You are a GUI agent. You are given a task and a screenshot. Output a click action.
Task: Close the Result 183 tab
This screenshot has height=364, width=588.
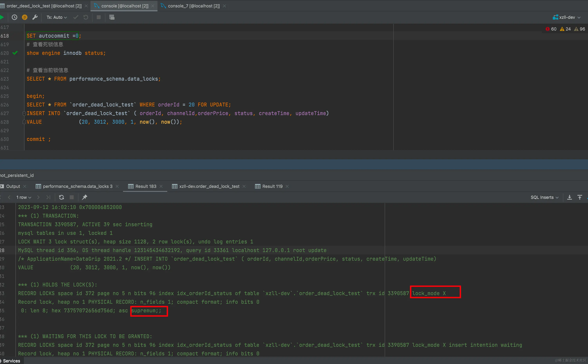pos(161,186)
